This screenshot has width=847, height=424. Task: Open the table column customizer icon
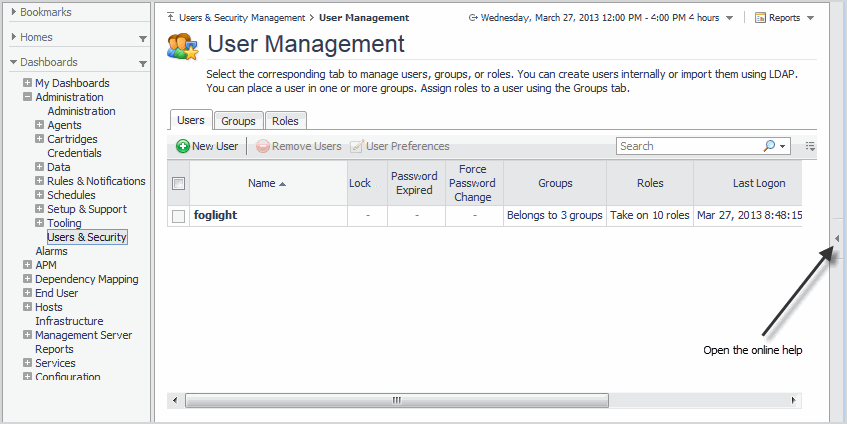810,146
